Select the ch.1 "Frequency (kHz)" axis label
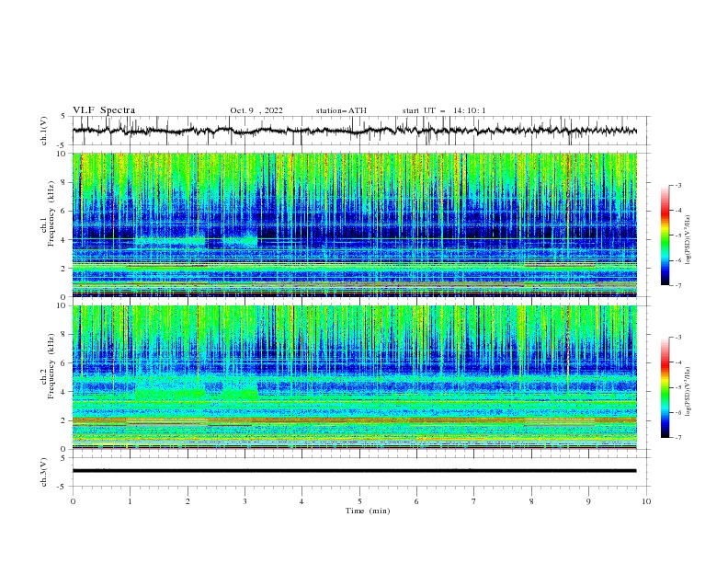This screenshot has width=728, height=563. (51, 214)
